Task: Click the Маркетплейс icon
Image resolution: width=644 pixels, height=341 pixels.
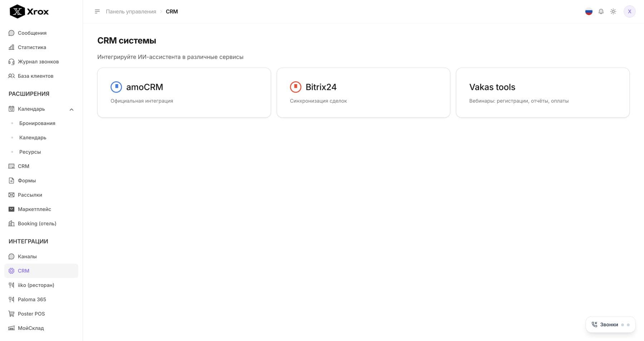Action: tap(11, 209)
